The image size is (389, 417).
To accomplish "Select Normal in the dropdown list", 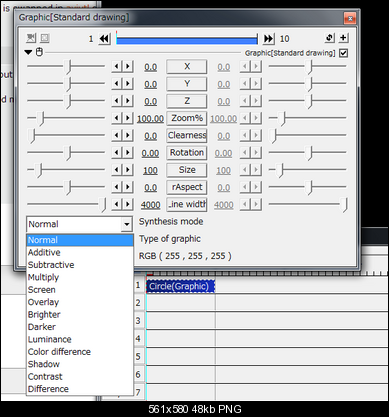I will click(x=80, y=240).
